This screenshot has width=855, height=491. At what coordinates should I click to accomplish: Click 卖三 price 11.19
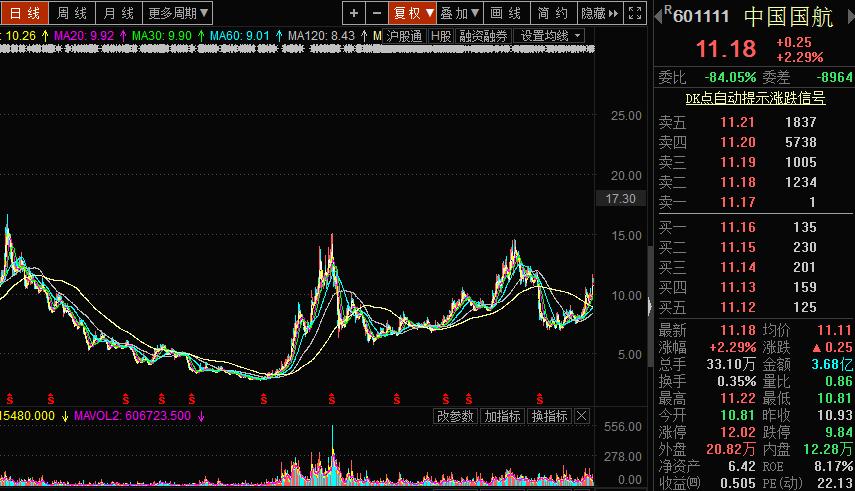738,163
